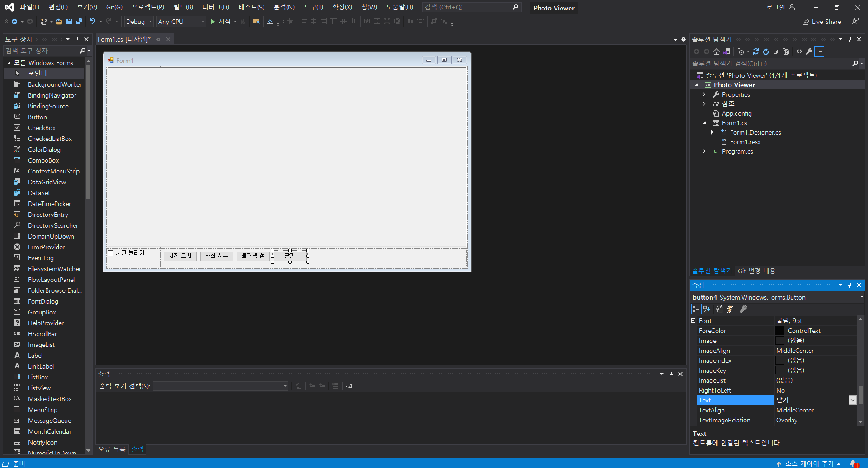The height and width of the screenshot is (468, 868).
Task: Toggle the '사진 늘리기' checkbox on form
Action: click(x=111, y=253)
